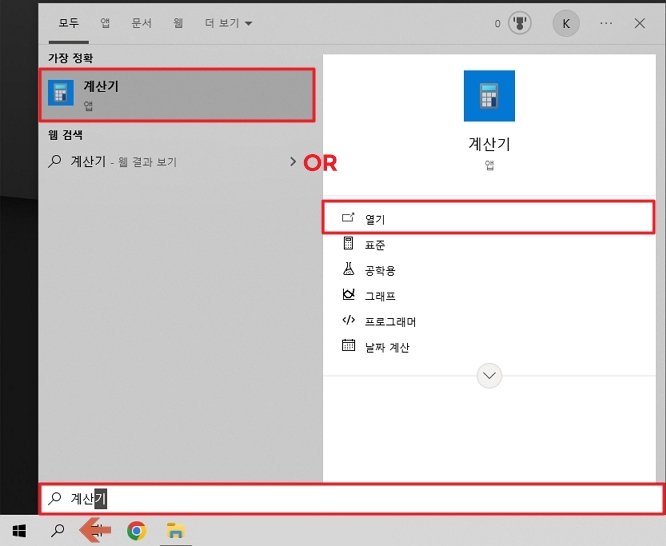Launch Chrome from the taskbar
This screenshot has width=666, height=546.
point(137,531)
